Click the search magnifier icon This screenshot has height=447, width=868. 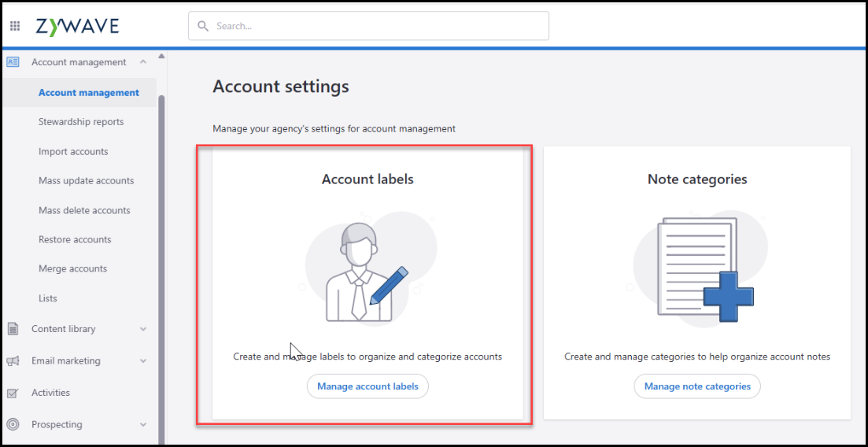203,26
